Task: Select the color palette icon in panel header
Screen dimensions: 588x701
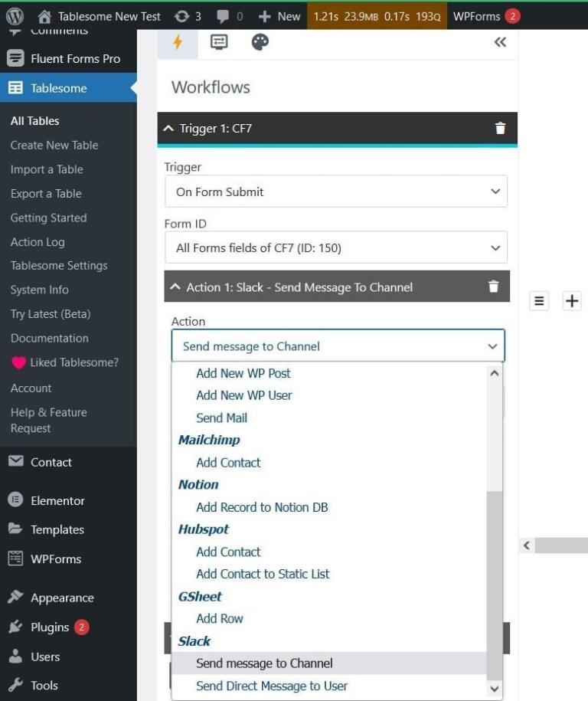Action: tap(260, 42)
